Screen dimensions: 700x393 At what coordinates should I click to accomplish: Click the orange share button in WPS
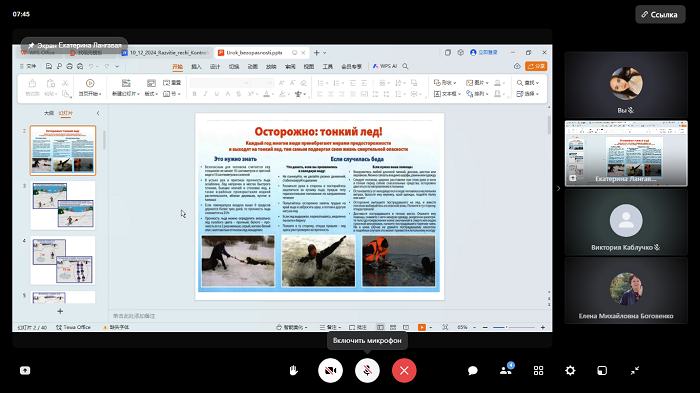click(x=536, y=66)
